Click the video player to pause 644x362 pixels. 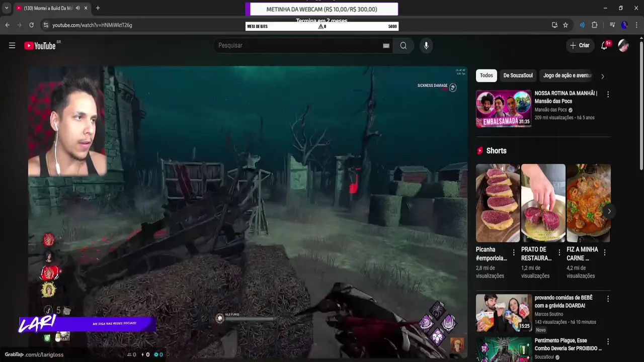coord(247,211)
